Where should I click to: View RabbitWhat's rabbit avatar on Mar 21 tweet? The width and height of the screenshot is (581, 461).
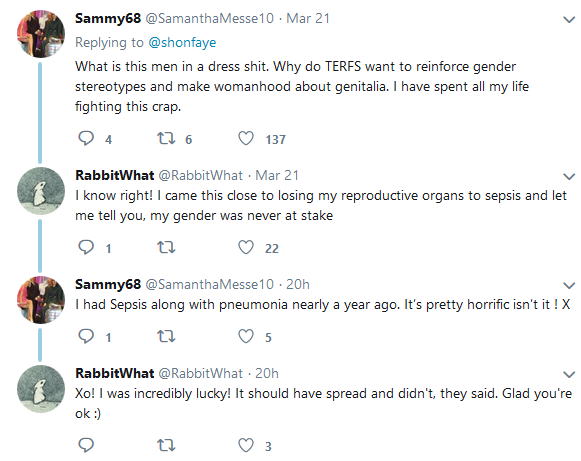tap(41, 191)
